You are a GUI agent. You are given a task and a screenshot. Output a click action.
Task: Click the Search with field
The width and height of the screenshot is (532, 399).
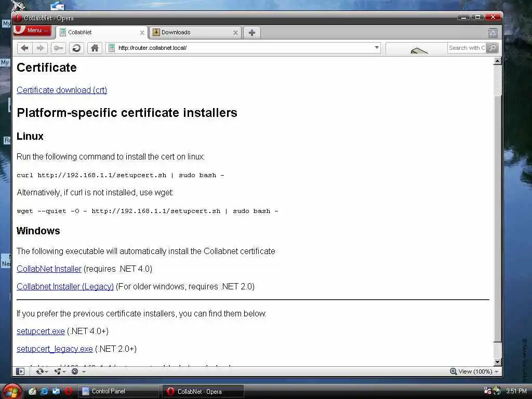(x=467, y=48)
